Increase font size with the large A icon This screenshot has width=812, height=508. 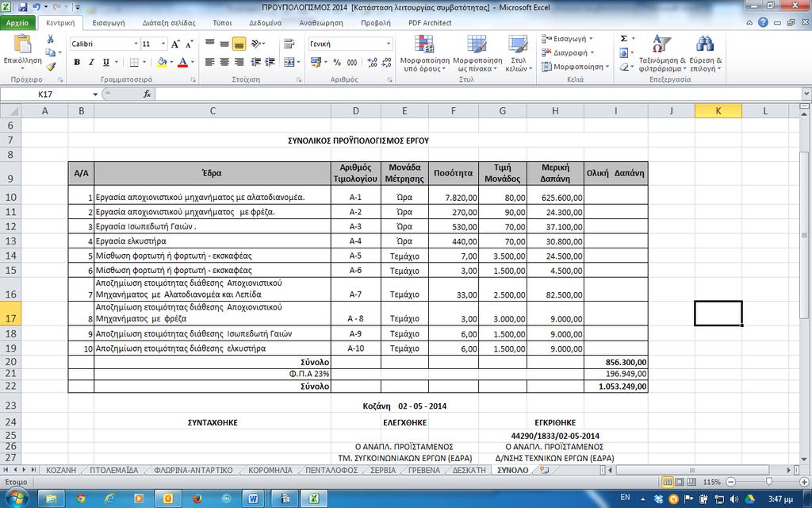175,44
